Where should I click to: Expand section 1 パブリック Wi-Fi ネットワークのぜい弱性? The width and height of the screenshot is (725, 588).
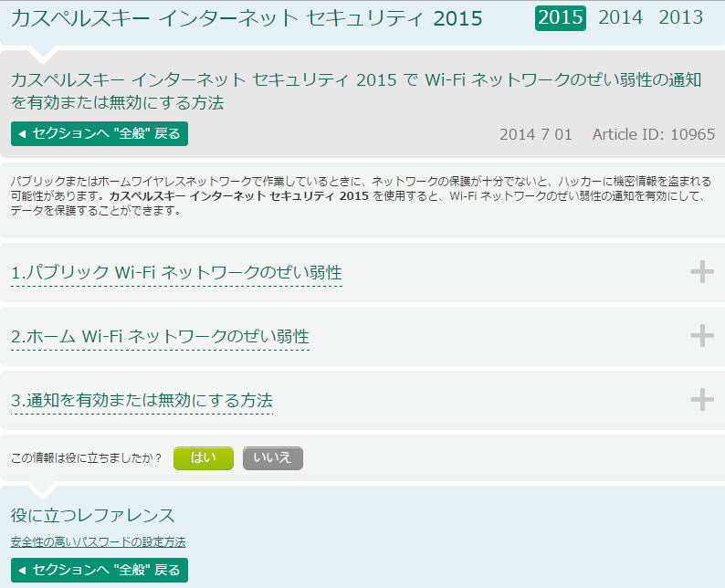click(x=176, y=273)
